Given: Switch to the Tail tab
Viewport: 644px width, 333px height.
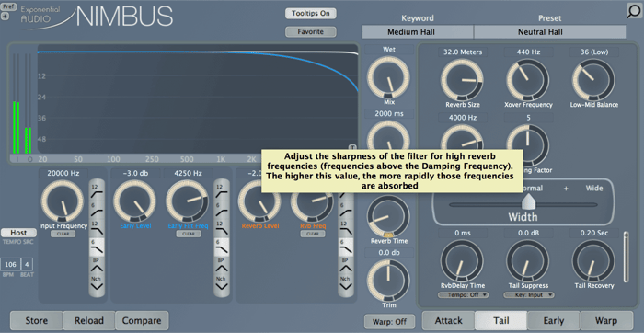Looking at the screenshot, I should click(501, 321).
